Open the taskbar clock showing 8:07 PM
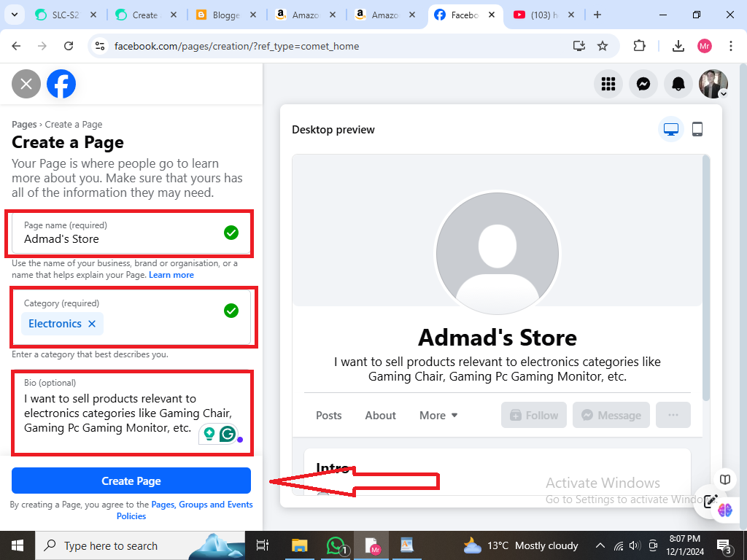 point(684,545)
